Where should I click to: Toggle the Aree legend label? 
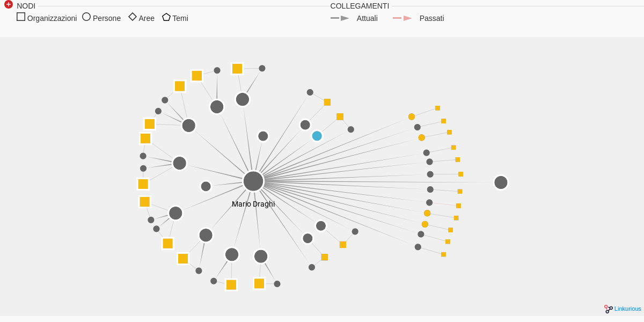[147, 18]
